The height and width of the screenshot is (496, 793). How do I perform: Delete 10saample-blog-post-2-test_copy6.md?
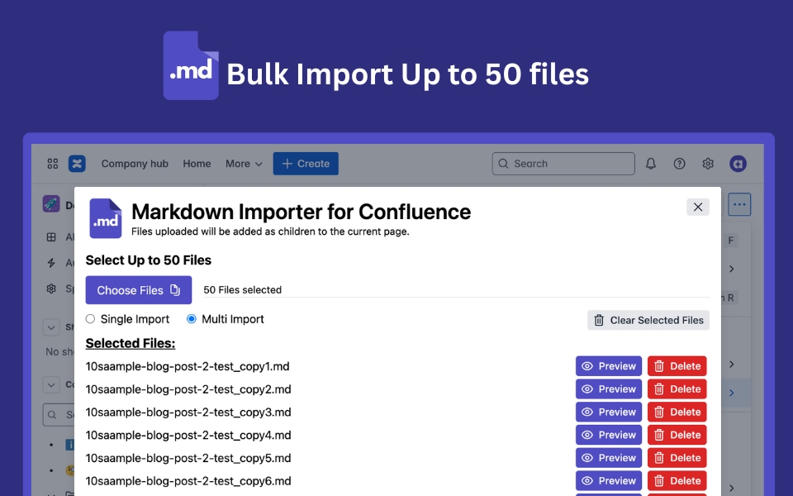tap(677, 480)
